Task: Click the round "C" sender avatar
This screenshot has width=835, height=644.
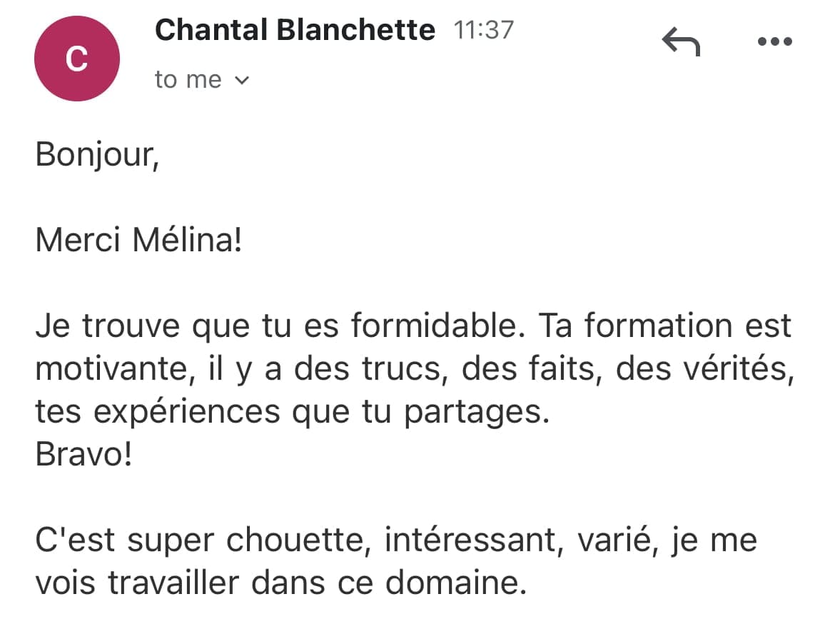Action: [76, 60]
